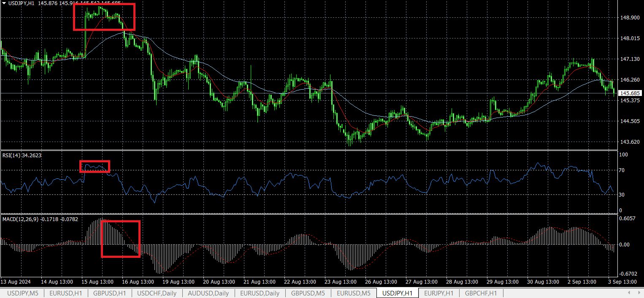Switch to the GBPUSD,M5 chart tab
This screenshot has width=644, height=298.
pyautogui.click(x=308, y=293)
